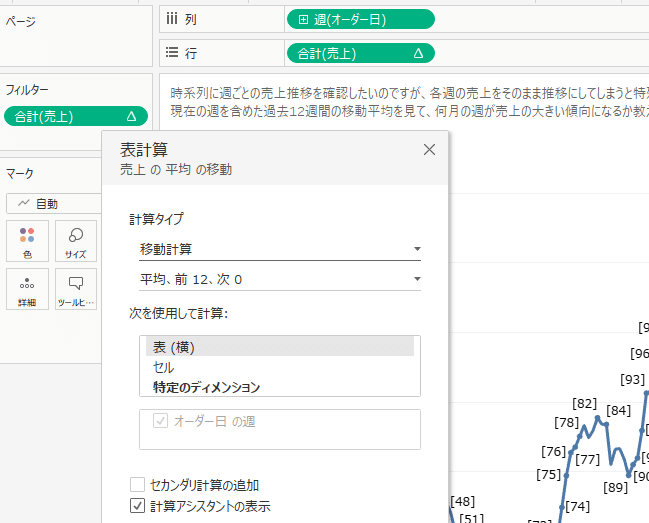The width and height of the screenshot is (649, 523).
Task: Toggle the オーダー日 の週 checkbox
Action: (161, 421)
